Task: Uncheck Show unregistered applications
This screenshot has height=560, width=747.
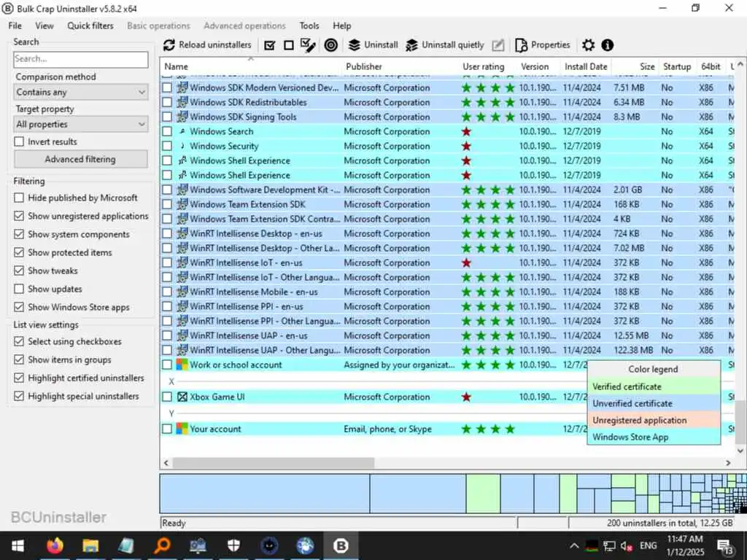Action: pos(19,216)
